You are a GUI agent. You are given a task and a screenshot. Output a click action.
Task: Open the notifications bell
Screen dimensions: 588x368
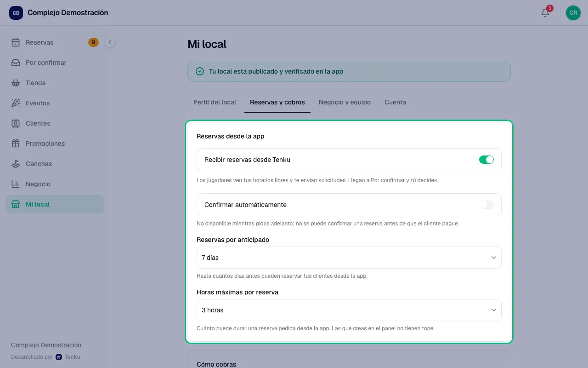[x=545, y=13]
